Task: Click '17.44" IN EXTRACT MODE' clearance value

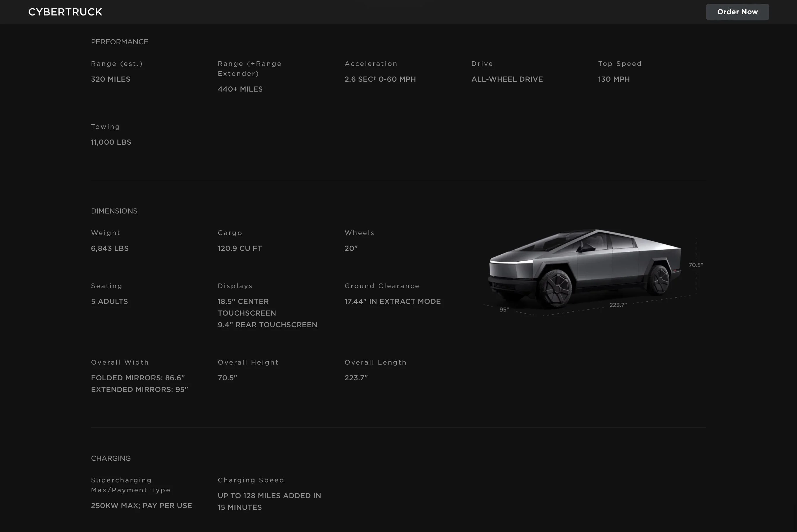Action: click(x=393, y=301)
